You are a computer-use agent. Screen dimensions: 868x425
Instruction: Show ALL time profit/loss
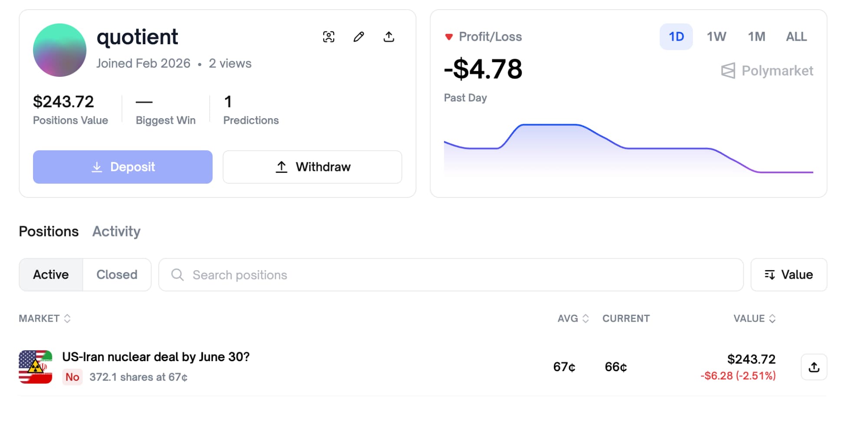(796, 37)
